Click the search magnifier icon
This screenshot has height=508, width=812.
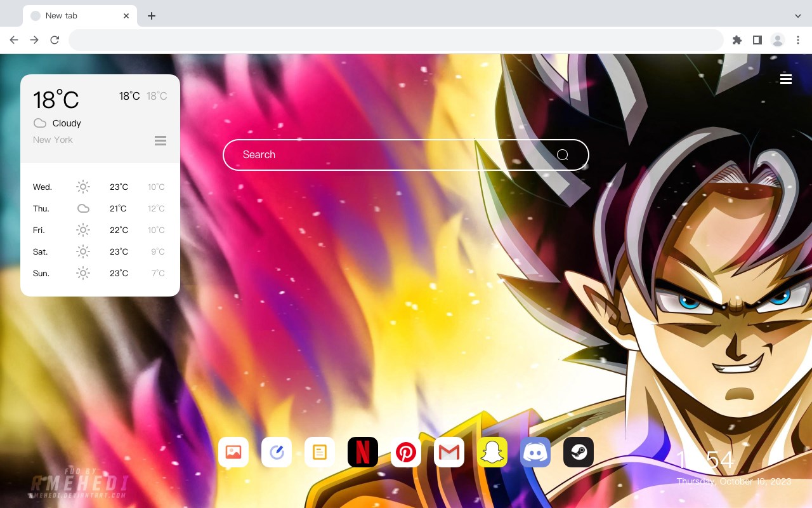(563, 155)
